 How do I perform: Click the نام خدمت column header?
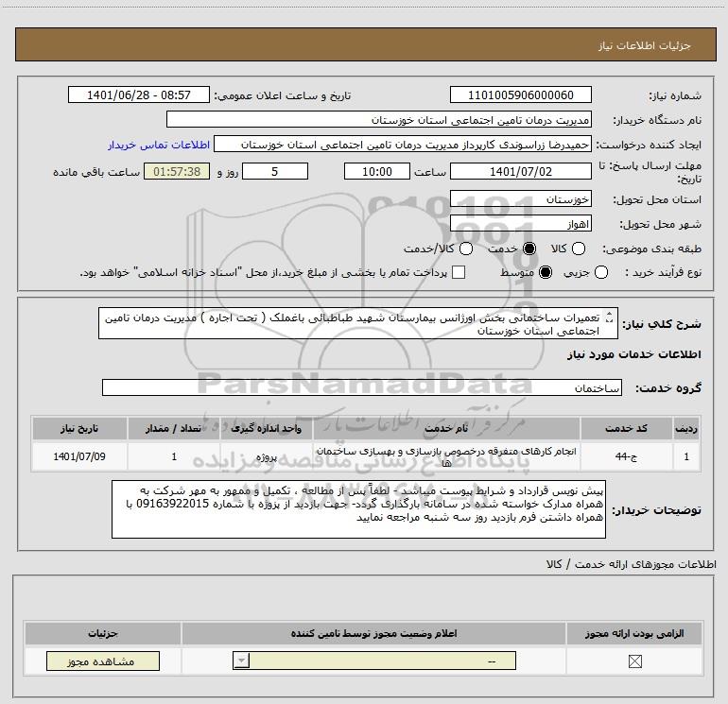pyautogui.click(x=446, y=428)
